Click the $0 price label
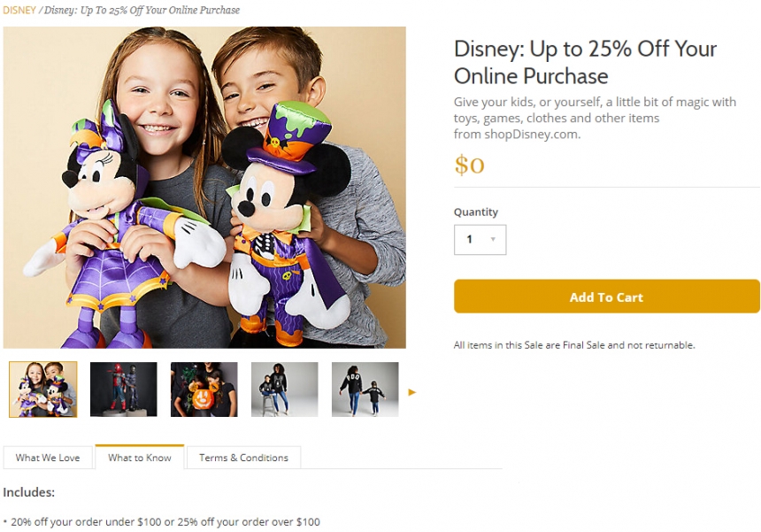 click(469, 165)
